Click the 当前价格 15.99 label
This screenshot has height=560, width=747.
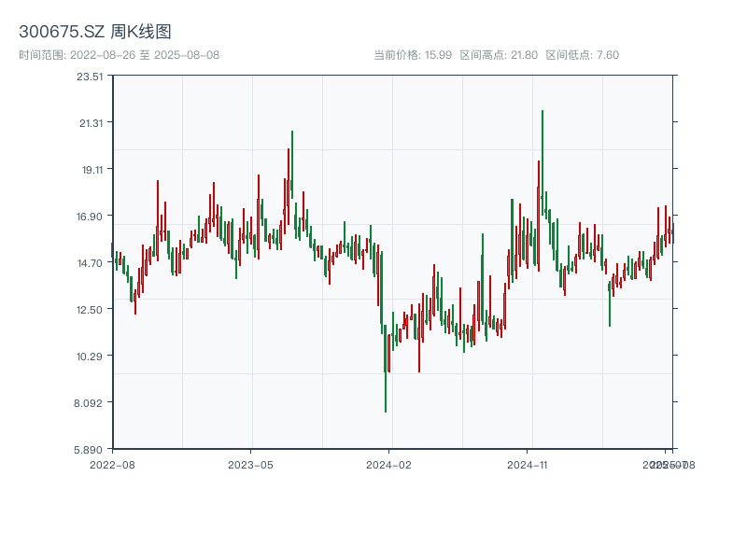pos(413,55)
